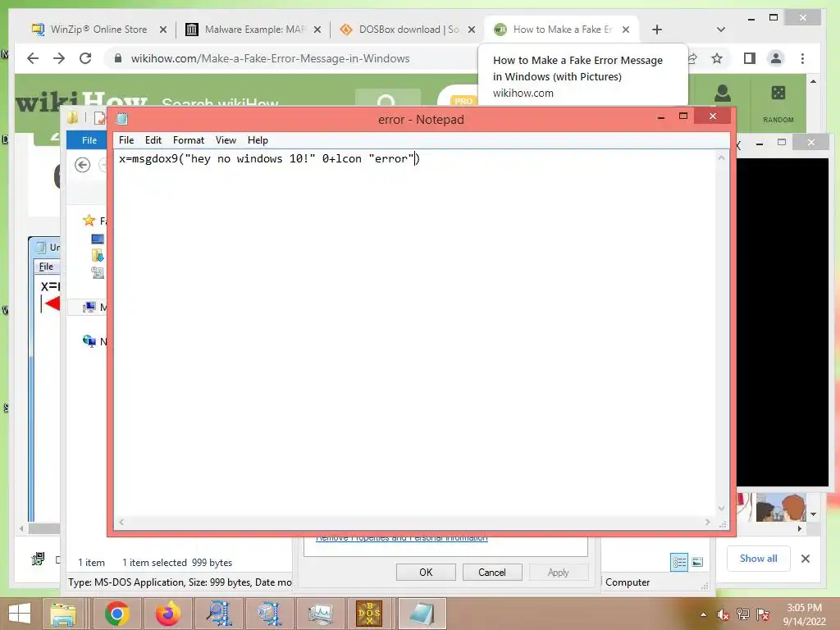Click Favorites star in Explorer sidebar
This screenshot has width=840, height=630.
(x=89, y=220)
